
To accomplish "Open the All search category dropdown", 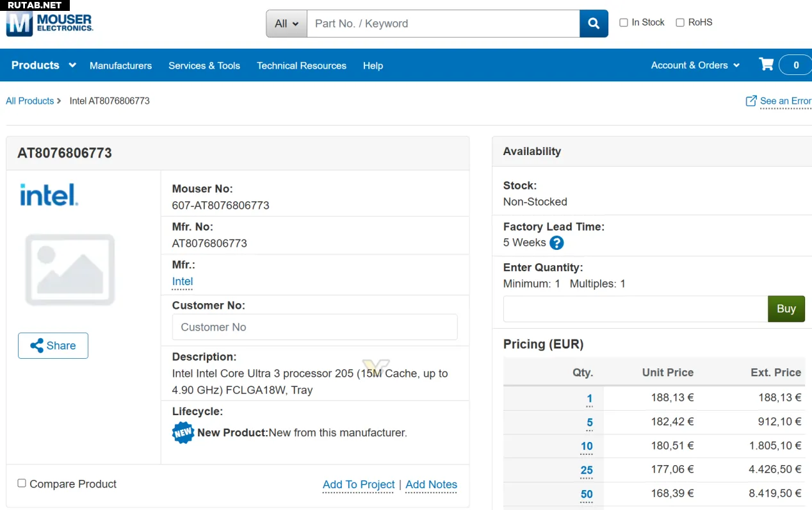I will pos(286,24).
